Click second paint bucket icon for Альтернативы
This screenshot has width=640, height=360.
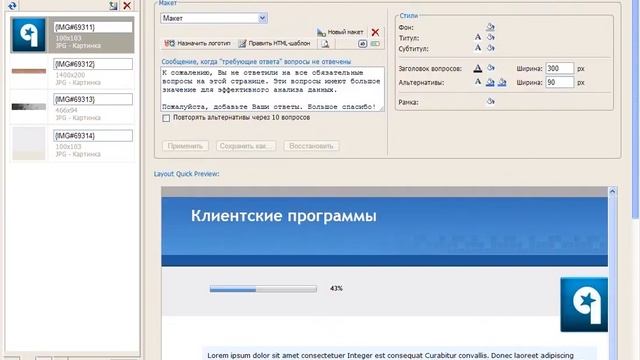click(x=502, y=82)
